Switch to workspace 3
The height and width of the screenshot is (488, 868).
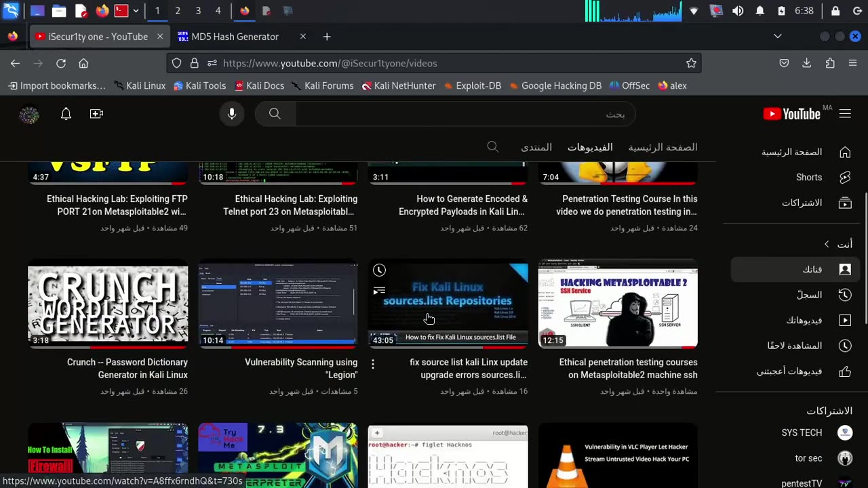click(198, 11)
